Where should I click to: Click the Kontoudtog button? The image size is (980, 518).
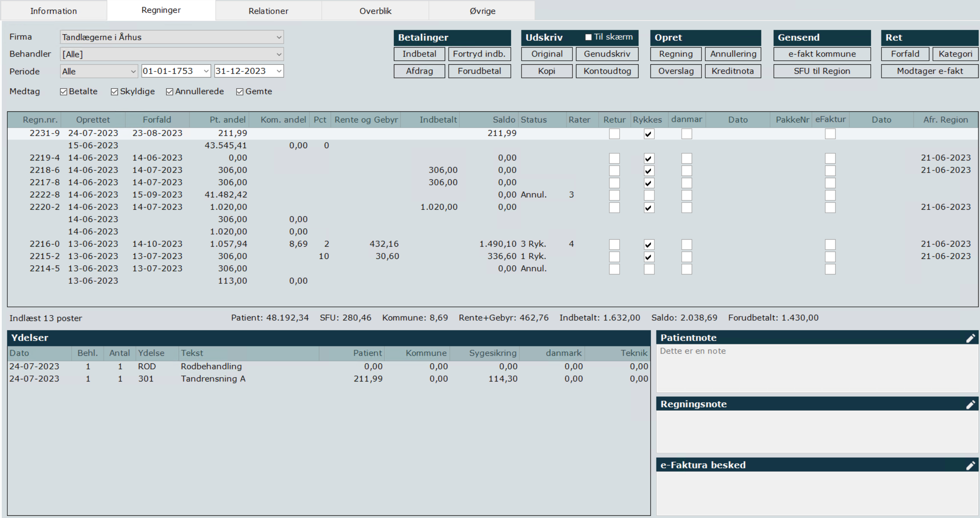607,71
